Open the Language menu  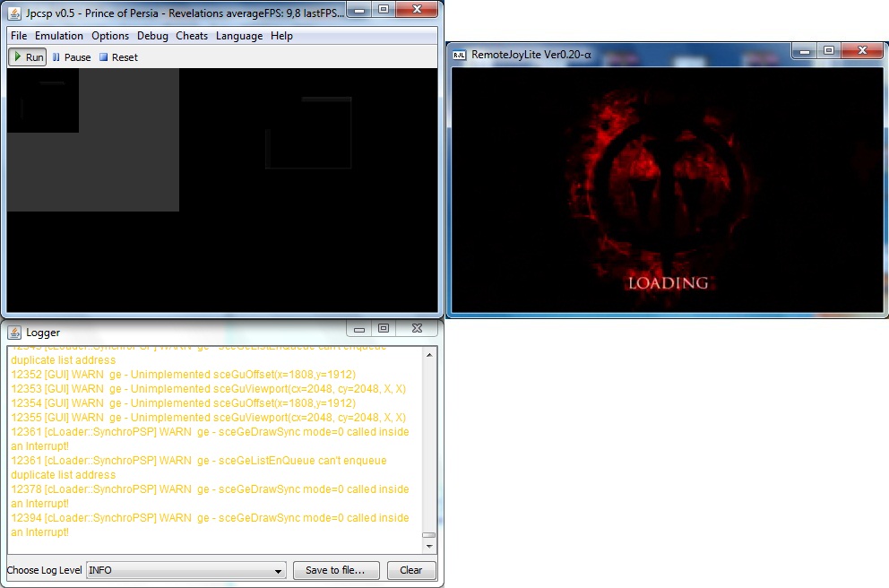pos(239,36)
